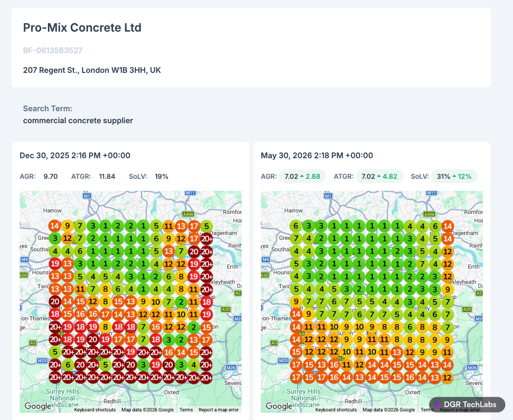Image resolution: width=513 pixels, height=420 pixels.
Task: Click the M11 road shield on the Dec 30 map
Action: [190, 193]
